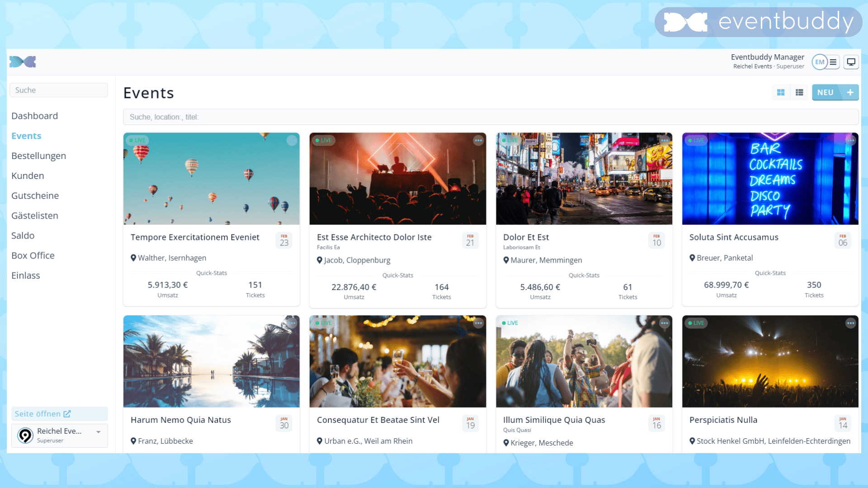Open the Times Square event thumbnail
The image size is (868, 488).
[584, 178]
